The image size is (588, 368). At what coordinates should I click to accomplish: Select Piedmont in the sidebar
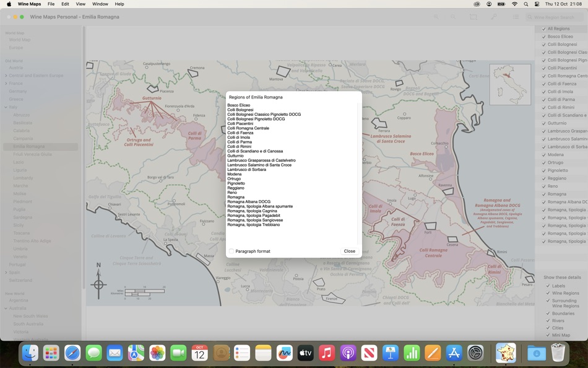point(22,201)
